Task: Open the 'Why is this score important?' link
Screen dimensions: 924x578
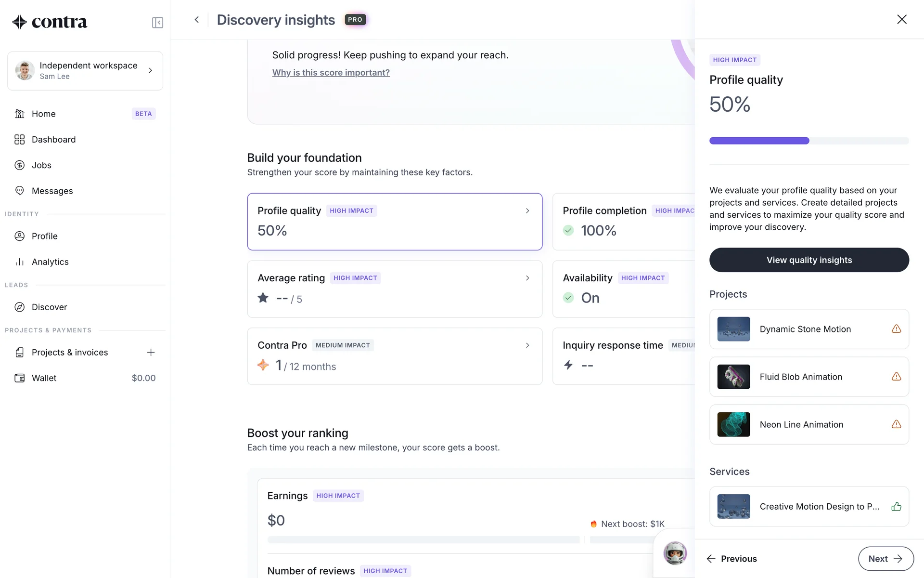Action: (331, 73)
